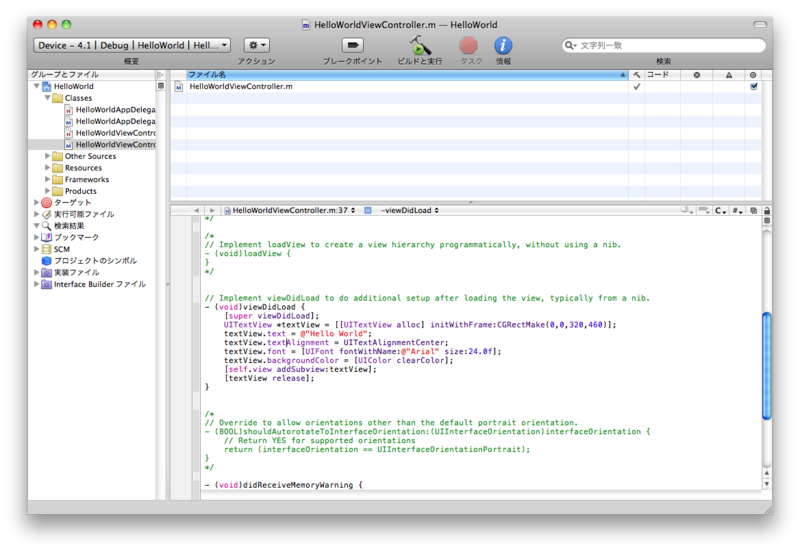Collapse the Classes folder

47,97
